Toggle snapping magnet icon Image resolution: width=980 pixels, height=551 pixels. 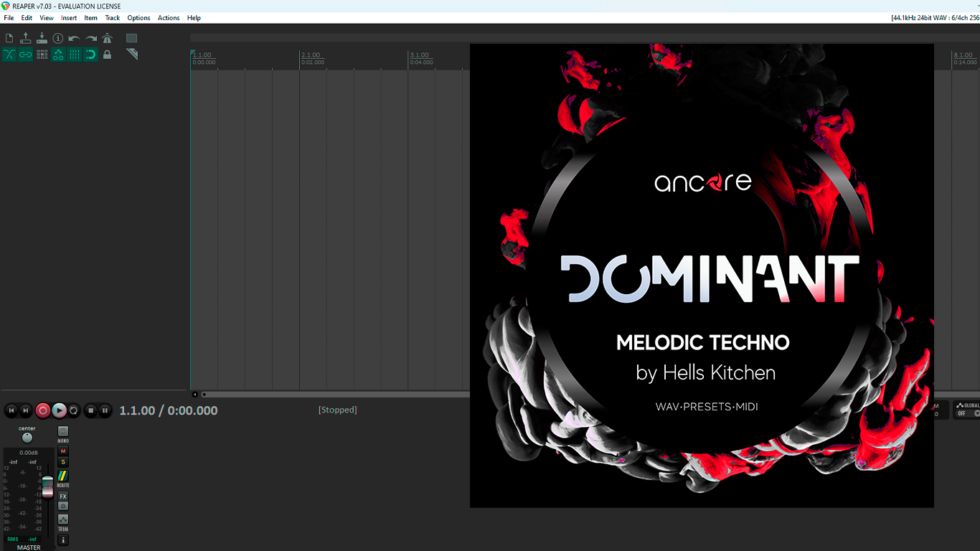click(91, 55)
